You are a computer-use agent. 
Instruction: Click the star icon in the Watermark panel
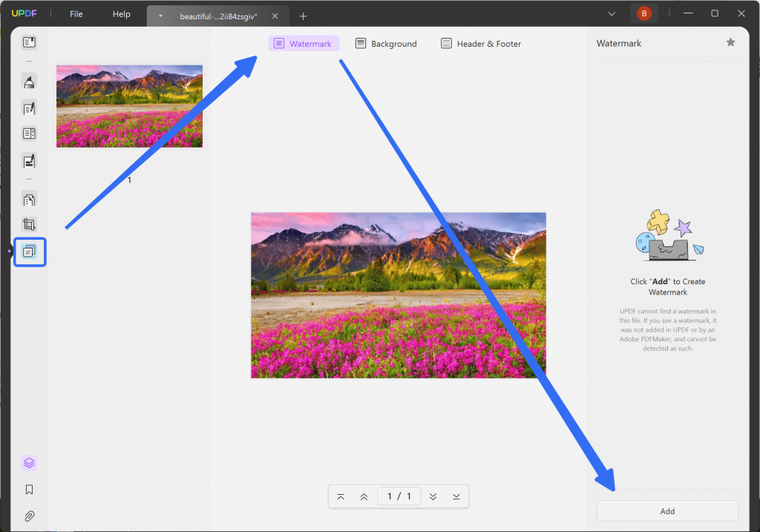[x=730, y=43]
